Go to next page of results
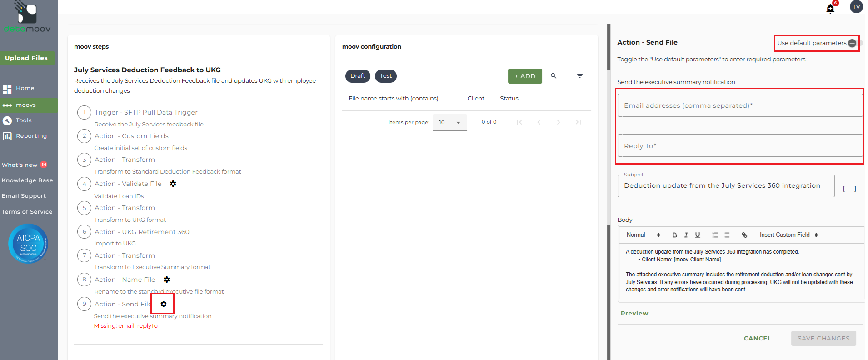868x360 pixels. [x=559, y=122]
